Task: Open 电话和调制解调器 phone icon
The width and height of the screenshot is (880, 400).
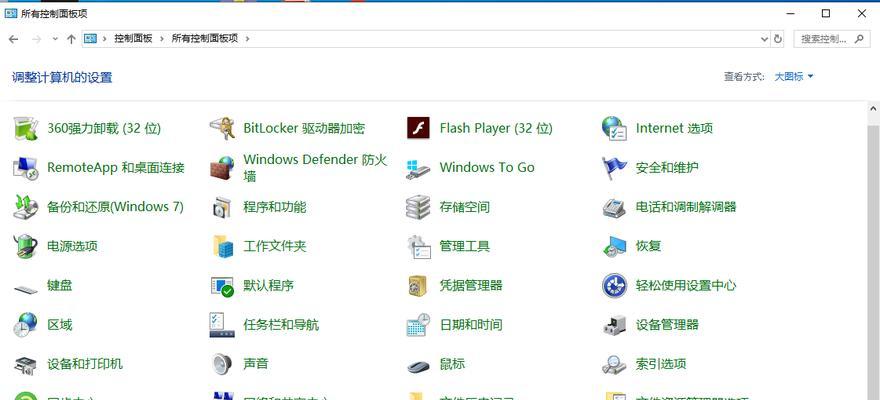Action: [x=614, y=207]
